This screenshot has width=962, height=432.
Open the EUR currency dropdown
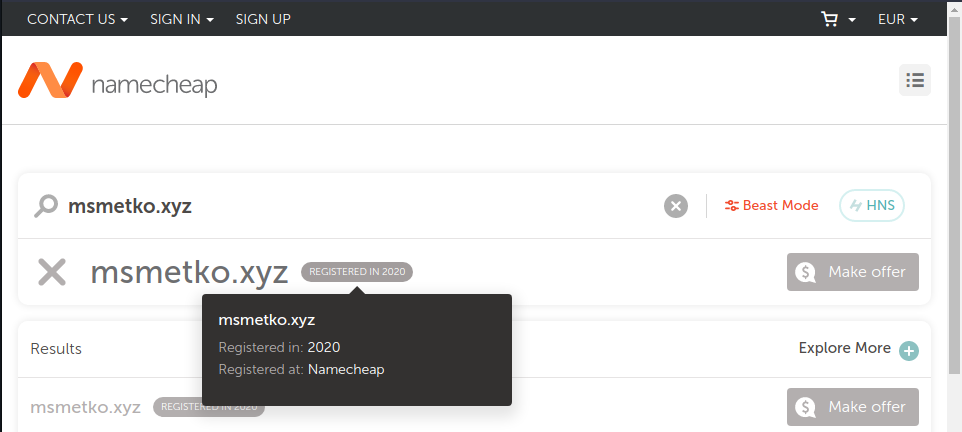(x=897, y=19)
